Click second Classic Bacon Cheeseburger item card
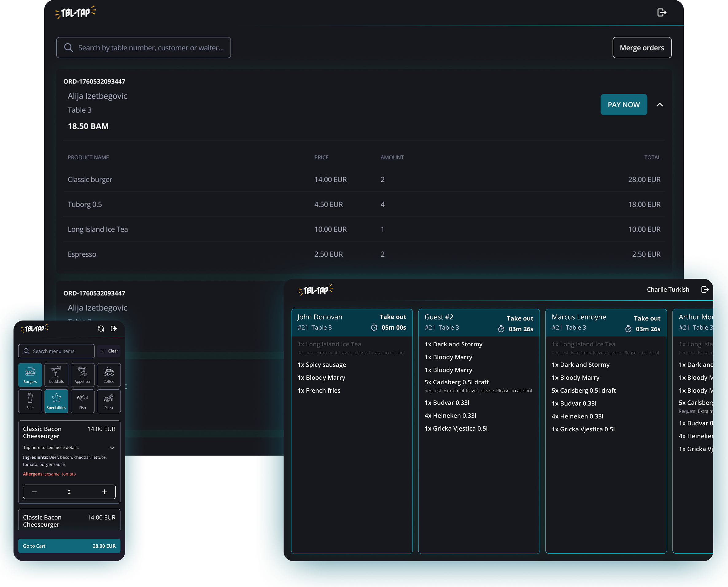Screen dimensions: 728x587 [69, 519]
